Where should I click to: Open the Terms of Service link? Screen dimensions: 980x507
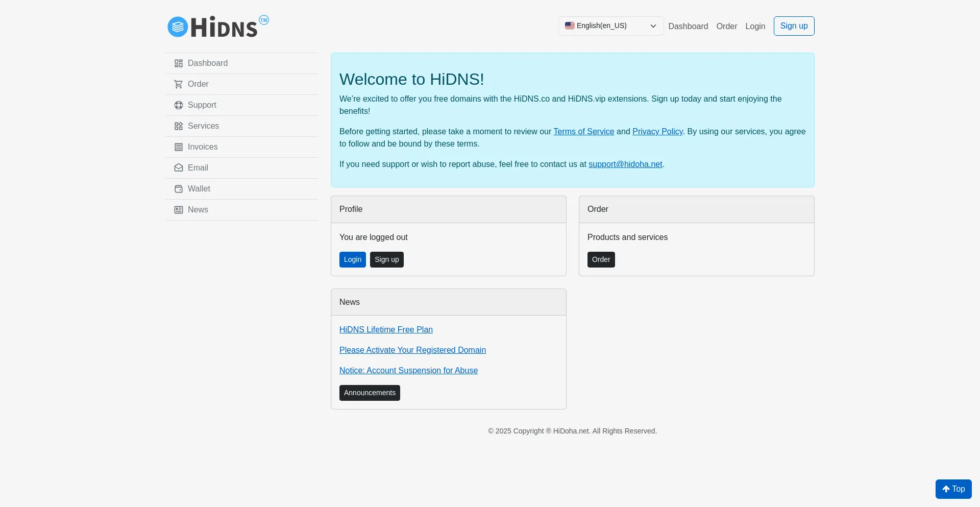pyautogui.click(x=583, y=132)
